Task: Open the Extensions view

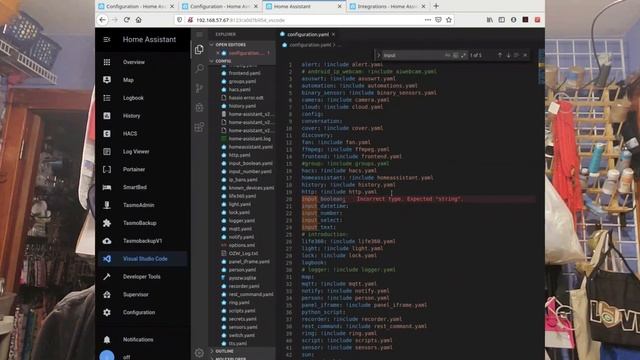Action: click(199, 127)
